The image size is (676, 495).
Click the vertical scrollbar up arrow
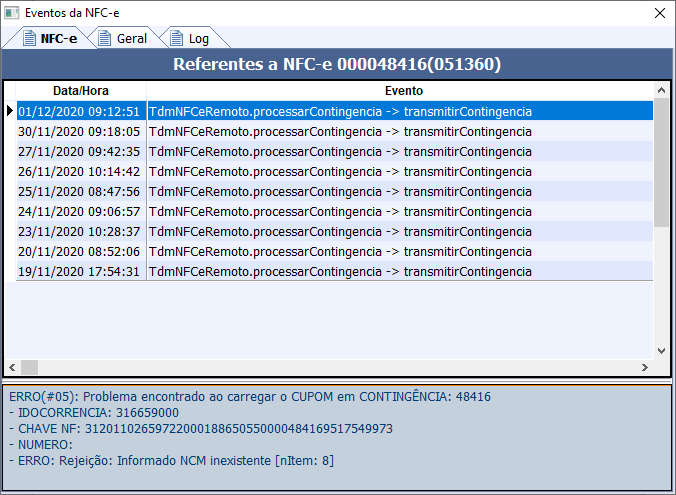click(x=661, y=90)
